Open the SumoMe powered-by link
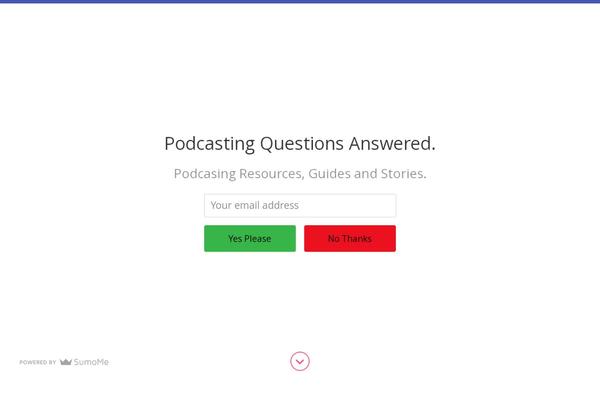 (64, 362)
